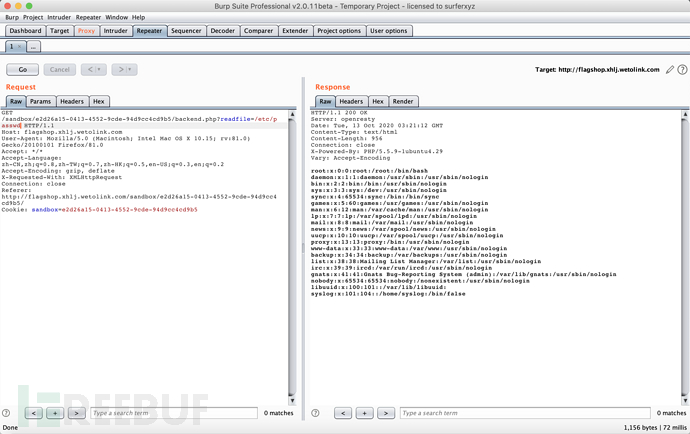The height and width of the screenshot is (434, 690).
Task: Switch to the Comparer tab
Action: tap(258, 31)
